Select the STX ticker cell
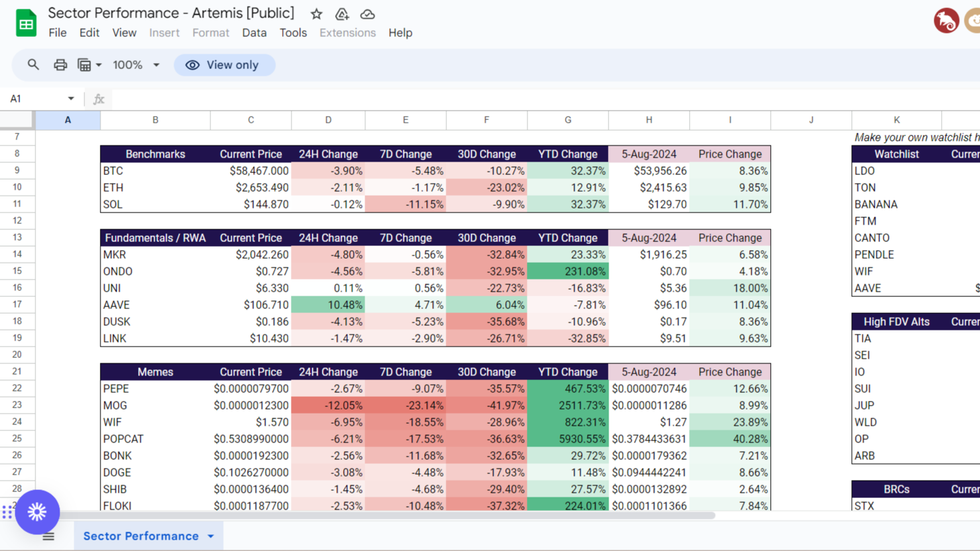 (x=897, y=505)
